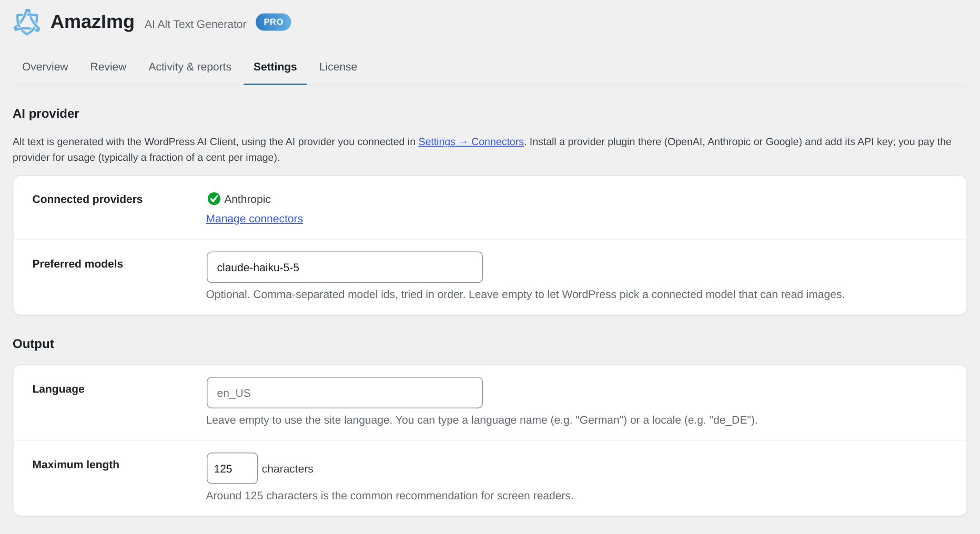This screenshot has height=534, width=980.
Task: Click the 'Optional. Comma-separated model ids' hint
Action: point(526,294)
